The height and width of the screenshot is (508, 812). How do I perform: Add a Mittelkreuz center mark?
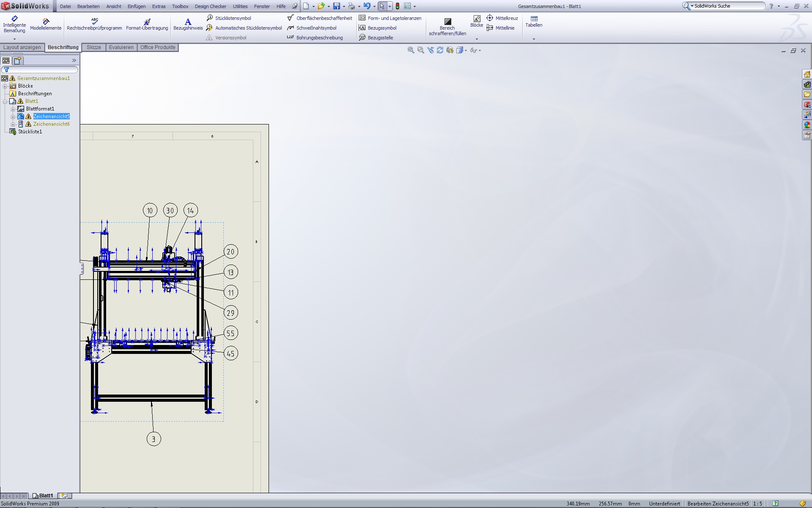tap(502, 18)
